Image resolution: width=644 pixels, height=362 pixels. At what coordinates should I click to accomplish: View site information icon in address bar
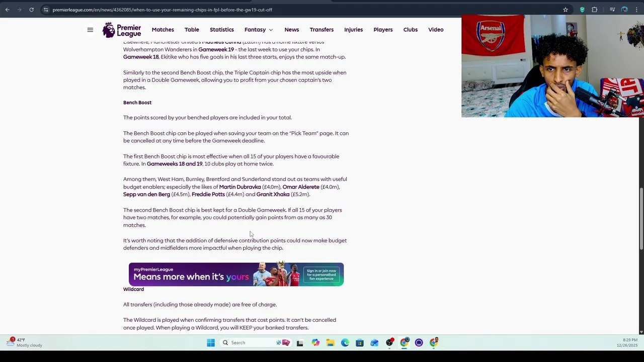point(46,10)
